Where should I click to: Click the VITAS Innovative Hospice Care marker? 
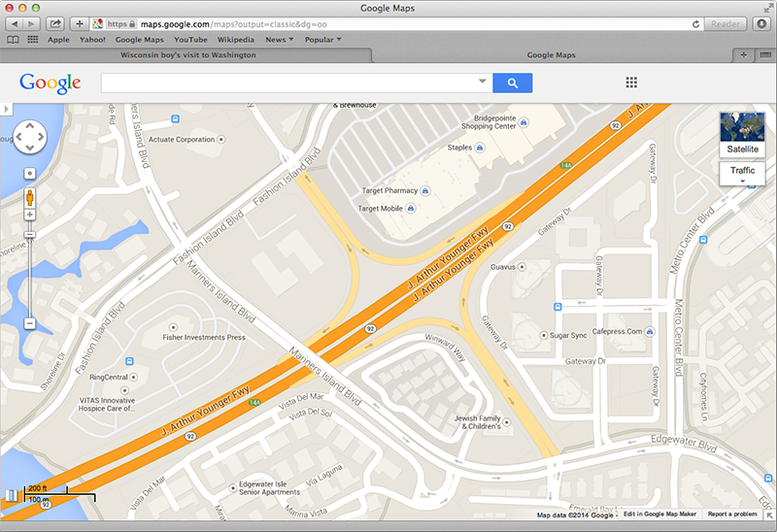click(124, 390)
